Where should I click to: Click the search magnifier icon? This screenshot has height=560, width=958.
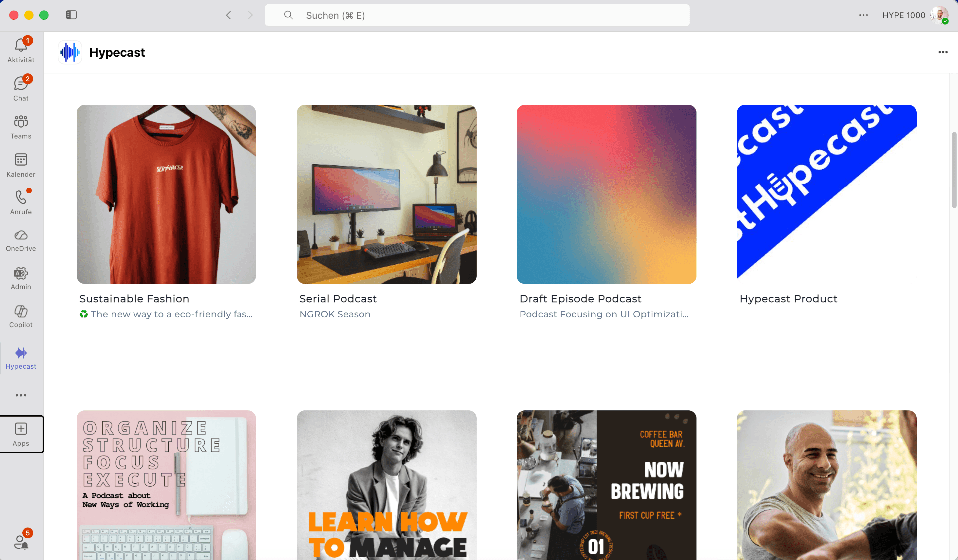point(288,15)
